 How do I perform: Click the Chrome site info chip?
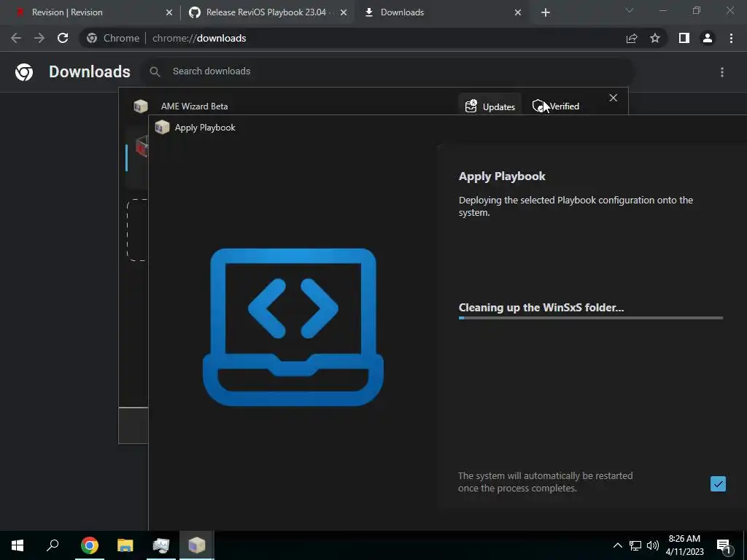(x=113, y=38)
